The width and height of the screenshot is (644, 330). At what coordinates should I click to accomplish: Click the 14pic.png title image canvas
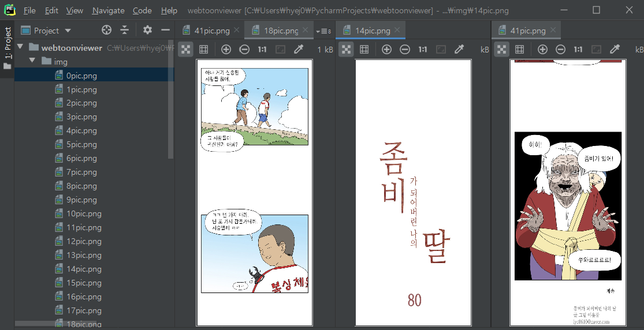tap(413, 193)
